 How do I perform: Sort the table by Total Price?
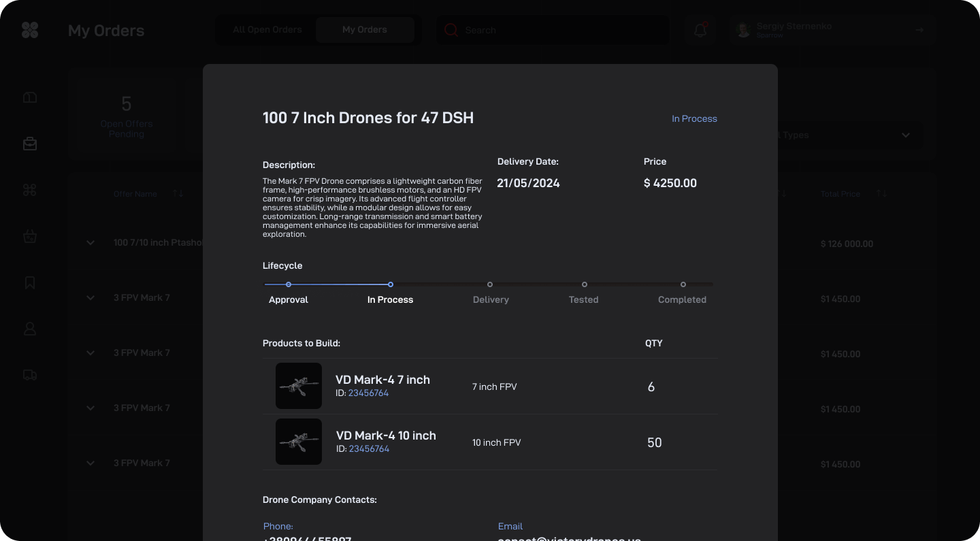[881, 194]
